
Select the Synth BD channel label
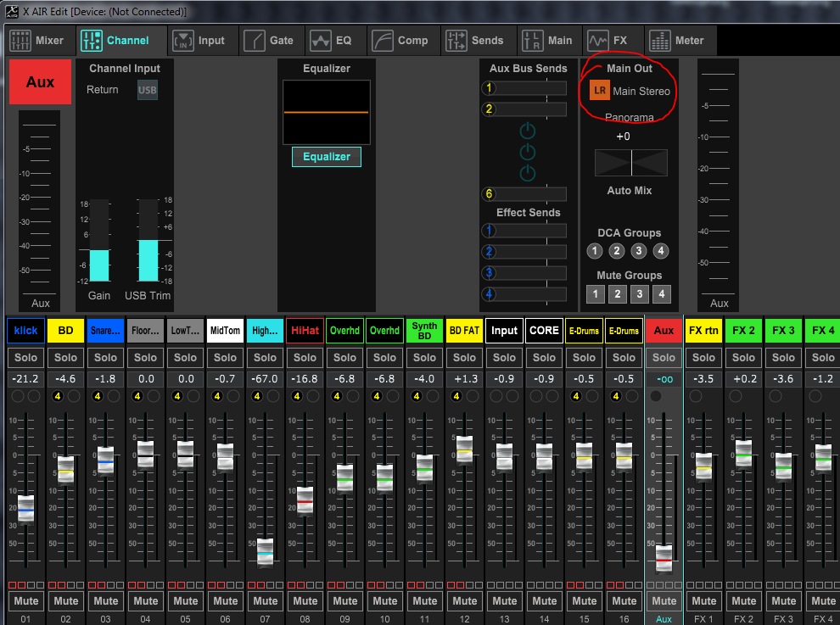point(424,331)
